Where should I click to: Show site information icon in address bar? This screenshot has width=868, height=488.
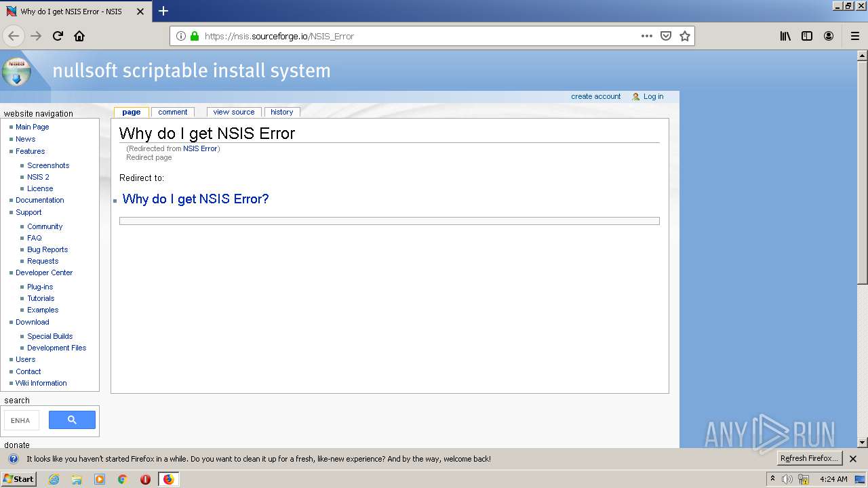tap(181, 36)
